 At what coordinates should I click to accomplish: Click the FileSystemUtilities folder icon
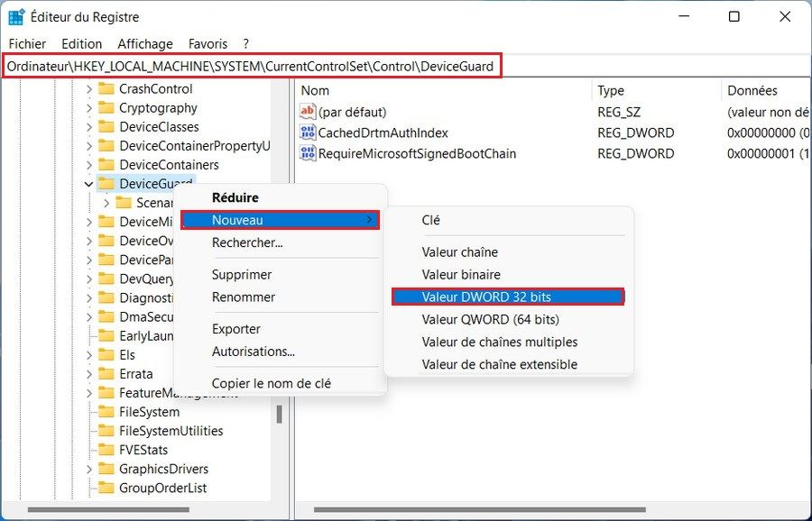(106, 431)
